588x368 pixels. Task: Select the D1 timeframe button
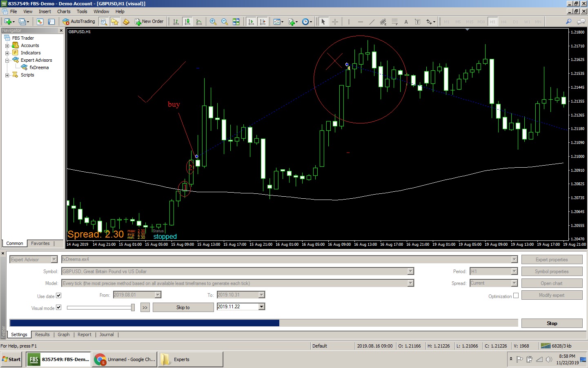[x=515, y=22]
